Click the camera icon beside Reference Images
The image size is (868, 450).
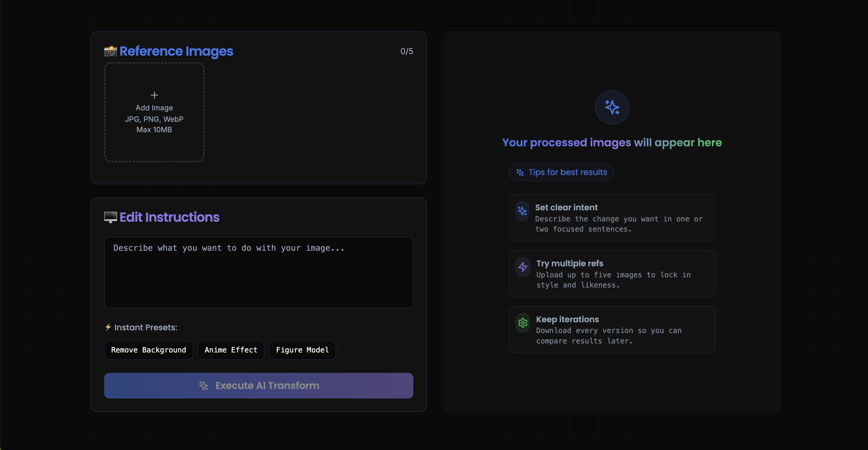tap(110, 51)
